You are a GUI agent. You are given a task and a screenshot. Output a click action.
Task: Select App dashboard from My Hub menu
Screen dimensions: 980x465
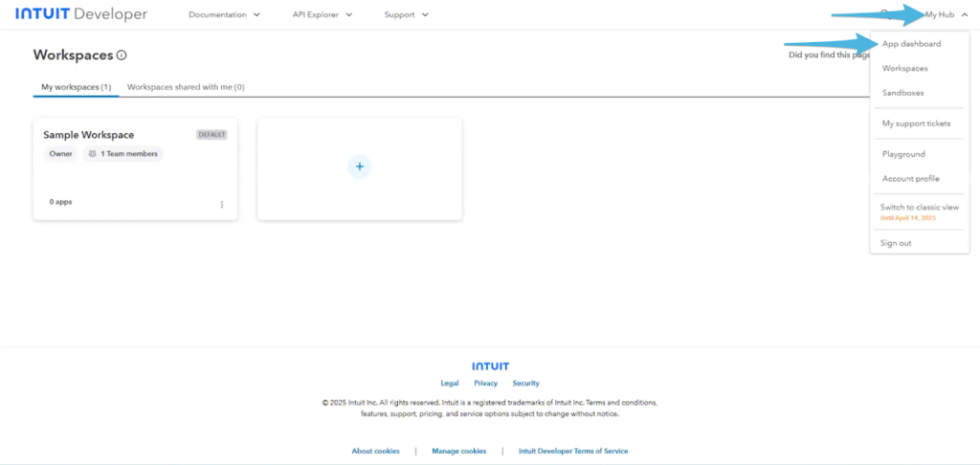click(911, 44)
